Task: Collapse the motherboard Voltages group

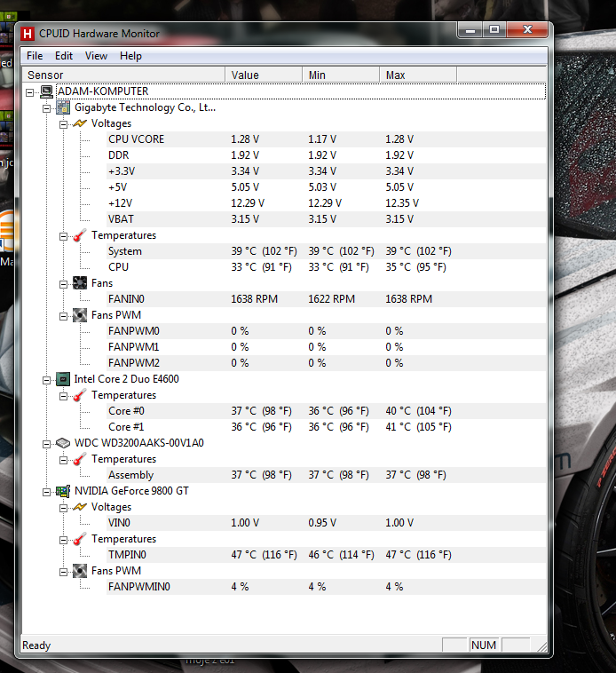Action: click(x=63, y=124)
